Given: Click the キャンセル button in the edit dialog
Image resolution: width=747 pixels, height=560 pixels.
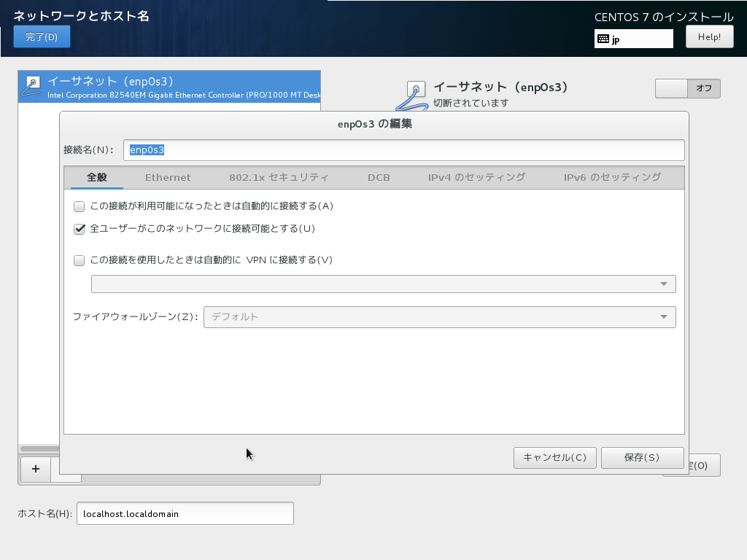Looking at the screenshot, I should coord(554,457).
